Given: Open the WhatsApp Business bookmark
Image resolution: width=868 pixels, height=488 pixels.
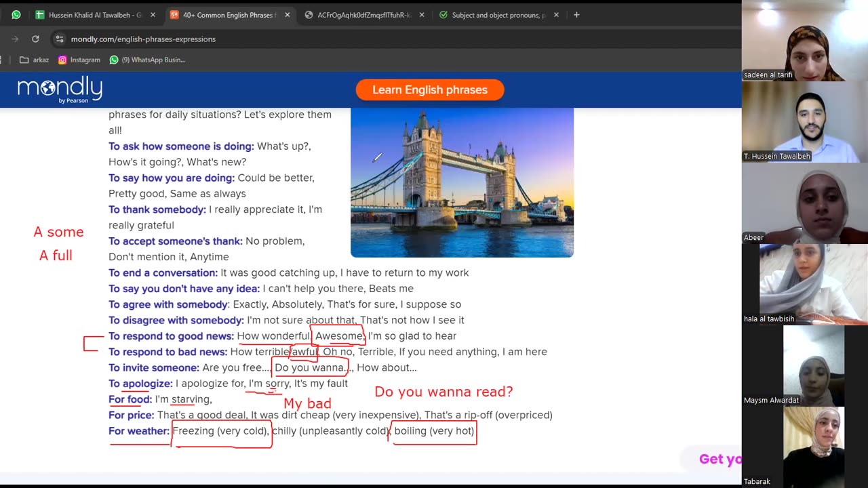Looking at the screenshot, I should pyautogui.click(x=147, y=60).
